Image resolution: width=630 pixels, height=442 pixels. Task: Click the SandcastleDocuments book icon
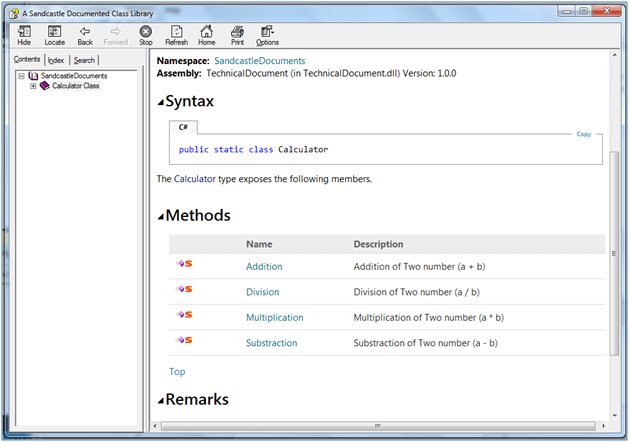pyautogui.click(x=33, y=76)
